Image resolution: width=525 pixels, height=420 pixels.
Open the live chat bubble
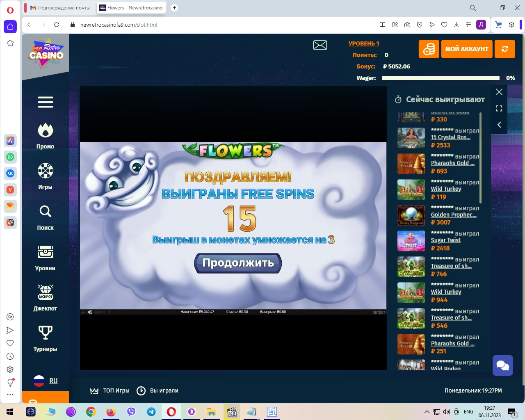coord(503,365)
